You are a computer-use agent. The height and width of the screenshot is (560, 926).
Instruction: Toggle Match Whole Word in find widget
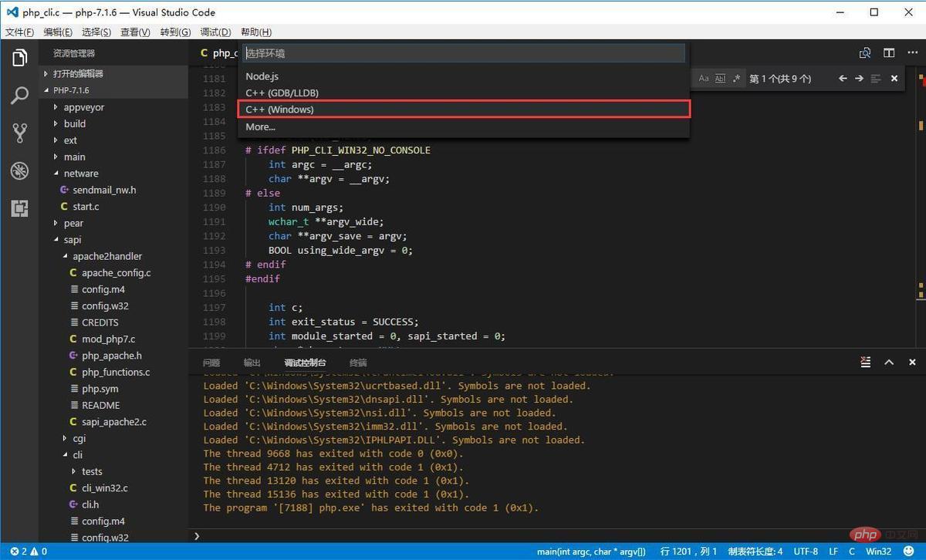(720, 78)
